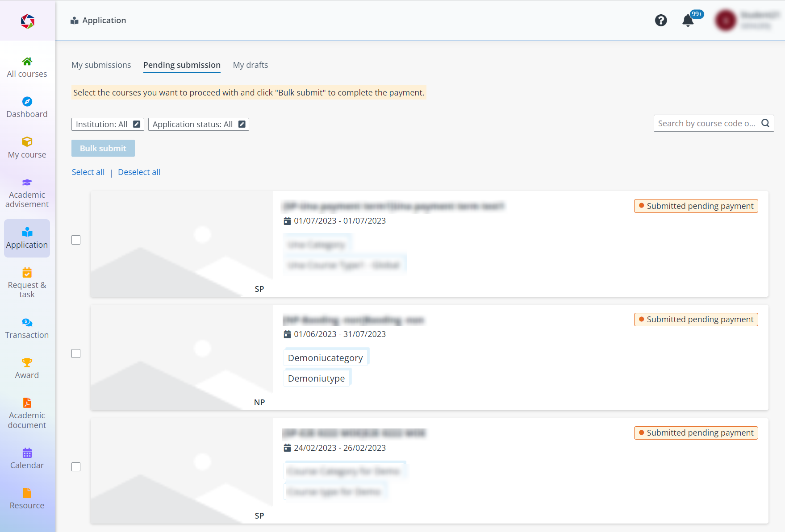Viewport: 785px width, 532px height.
Task: Tick checkbox for the 01/07/2023 course
Action: click(x=76, y=240)
